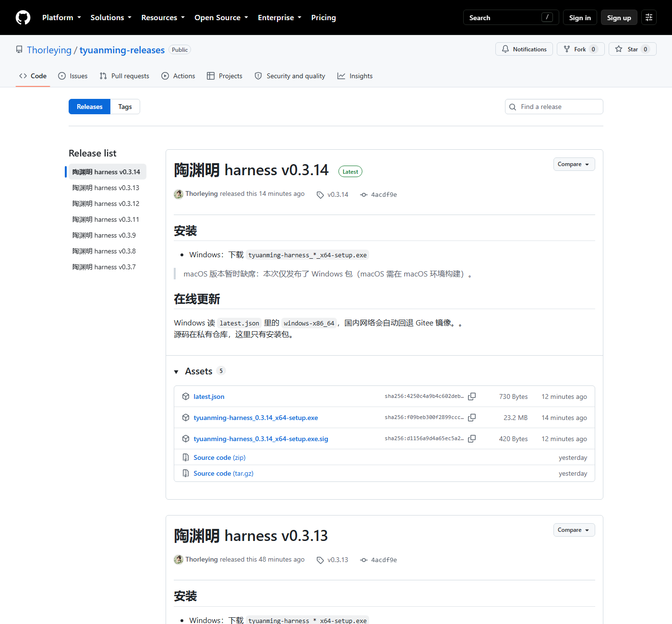Open the tyuanming-releases repository link
Screen dimensions: 672x624
(x=122, y=50)
